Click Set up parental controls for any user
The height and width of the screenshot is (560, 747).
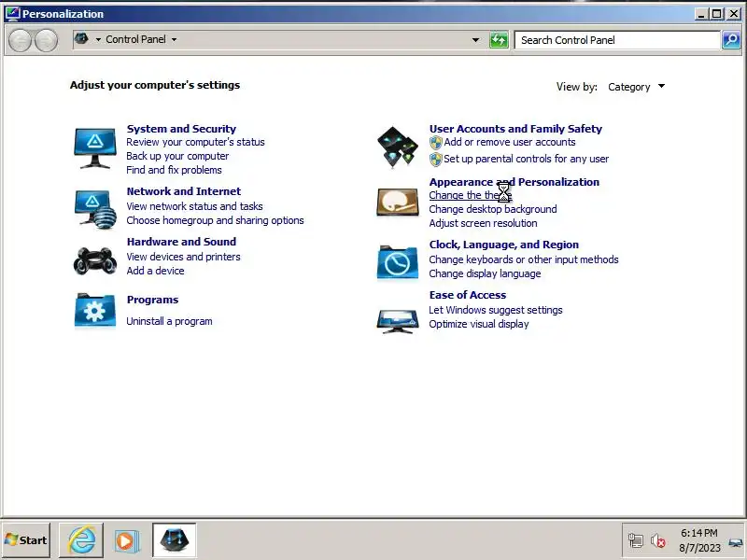(x=526, y=159)
